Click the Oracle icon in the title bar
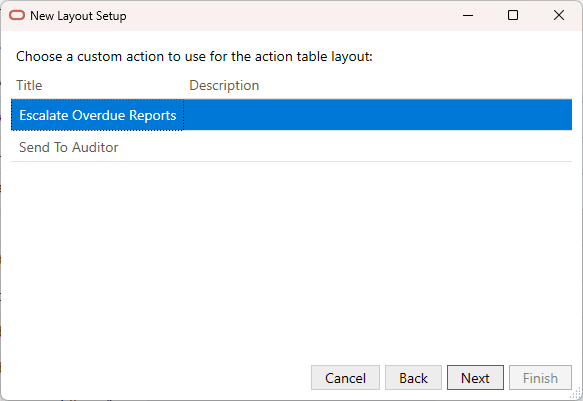 click(x=17, y=15)
